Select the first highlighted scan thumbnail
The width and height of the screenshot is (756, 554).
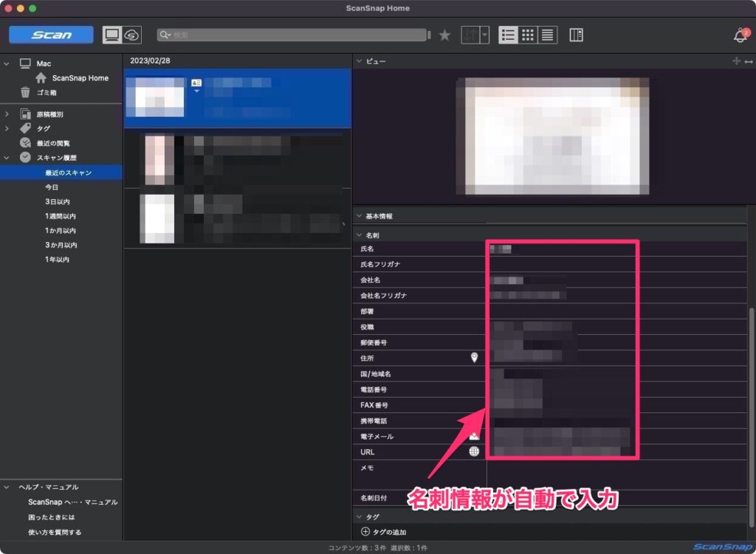155,97
